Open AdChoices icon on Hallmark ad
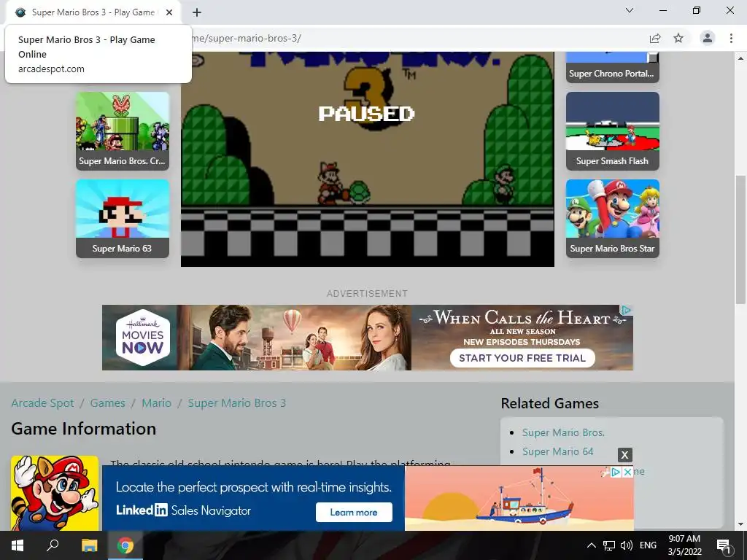Image resolution: width=747 pixels, height=560 pixels. tap(627, 310)
